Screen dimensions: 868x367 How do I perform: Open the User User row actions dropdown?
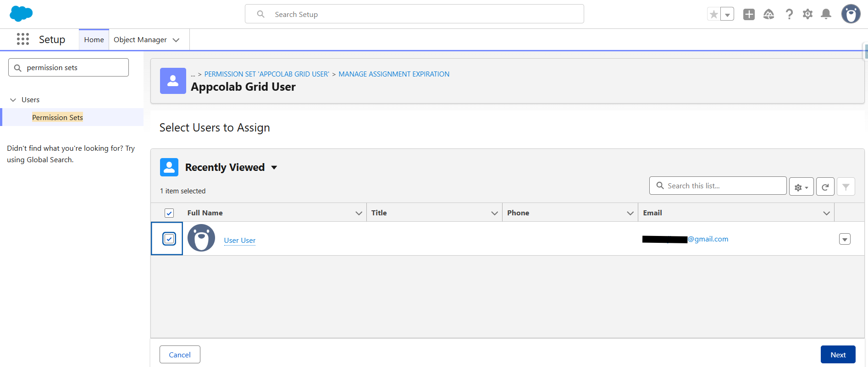coord(845,239)
